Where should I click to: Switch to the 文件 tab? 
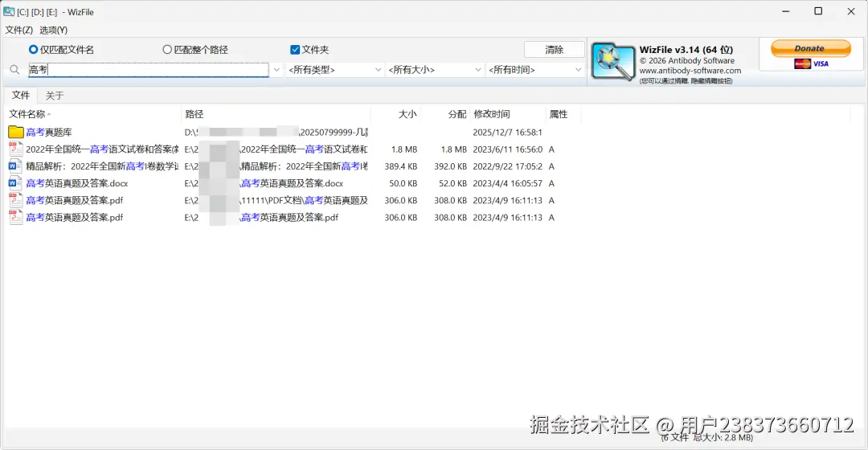[x=20, y=95]
